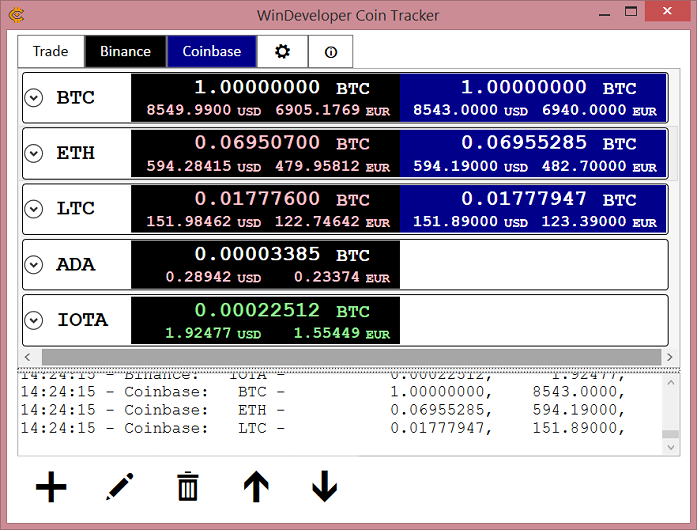Switch to the Binance tab
Screen dimensions: 697x530
125,52
